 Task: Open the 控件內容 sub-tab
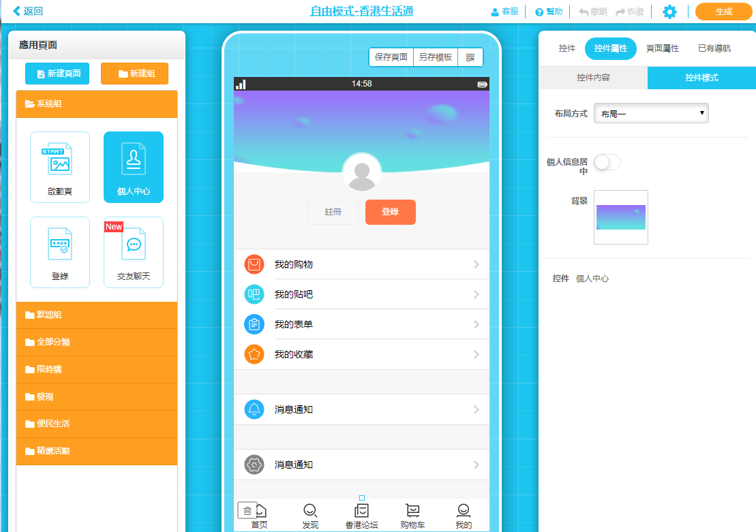click(593, 78)
